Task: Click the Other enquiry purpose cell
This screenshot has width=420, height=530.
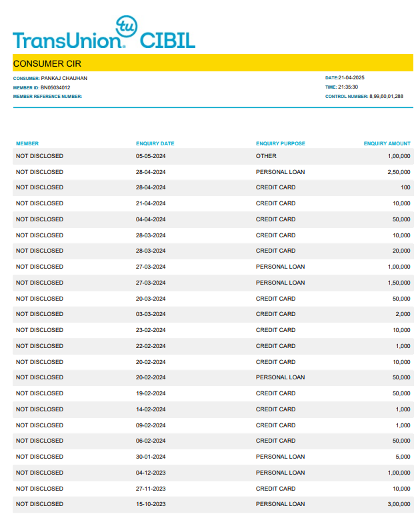Action: click(x=266, y=156)
